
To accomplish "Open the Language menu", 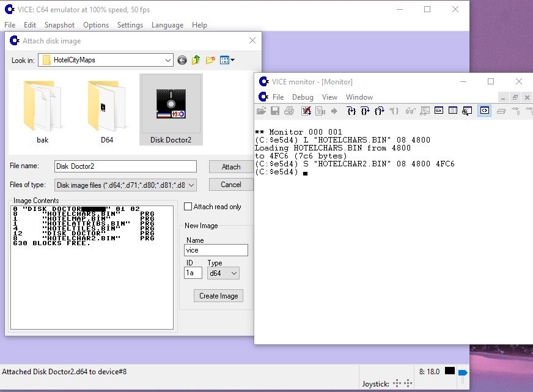I will click(167, 25).
